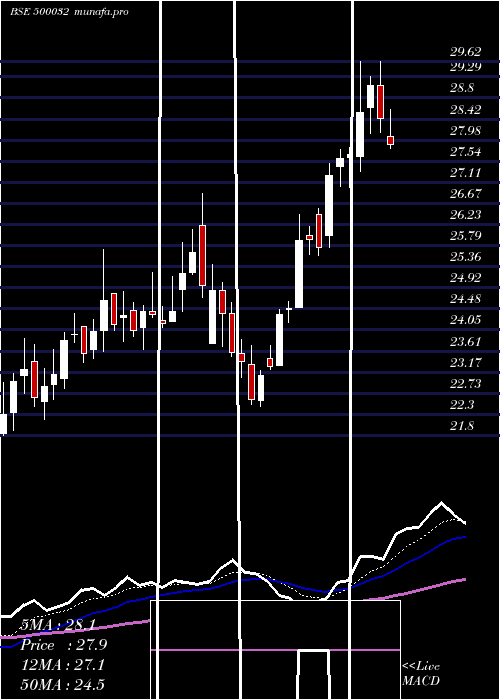The height and width of the screenshot is (700, 500).
Task: Click the 28.8 price axis label
Action: tap(462, 88)
